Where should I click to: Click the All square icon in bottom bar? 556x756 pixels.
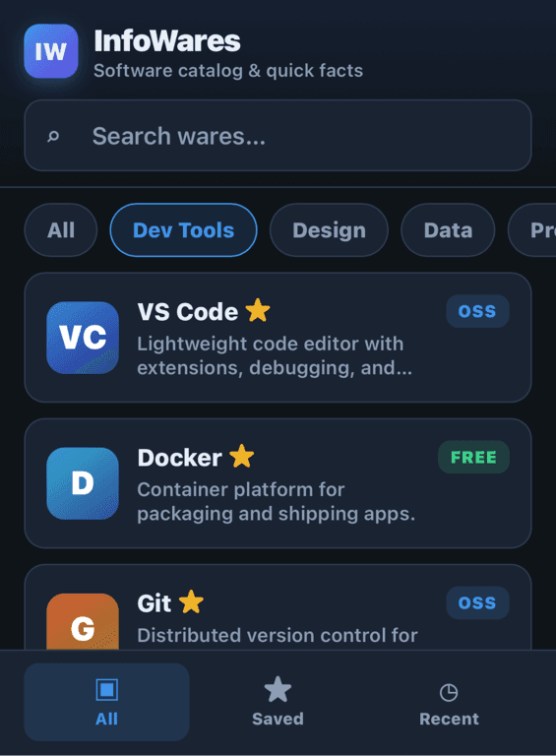coord(106,689)
